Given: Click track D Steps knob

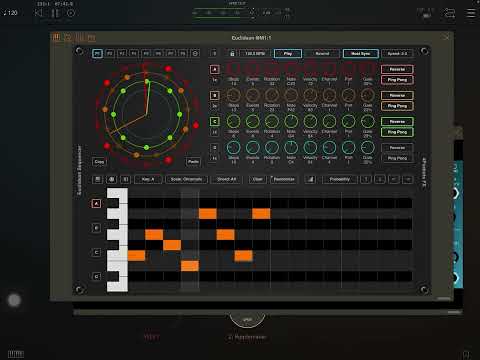Looking at the screenshot, I should pyautogui.click(x=233, y=148).
